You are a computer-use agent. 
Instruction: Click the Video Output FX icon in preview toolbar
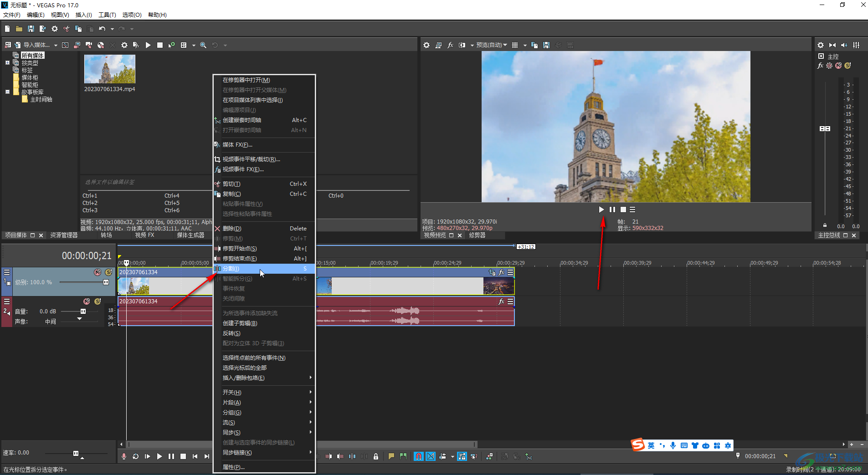[x=450, y=45]
